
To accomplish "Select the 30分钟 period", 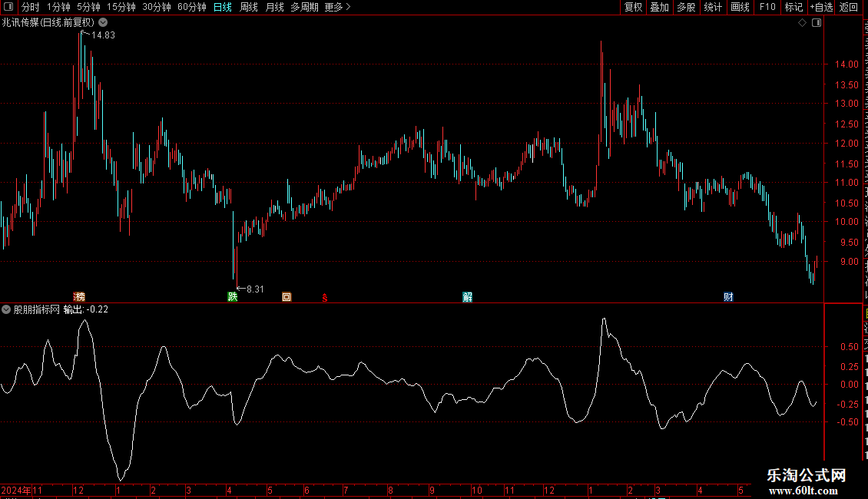I will [157, 7].
